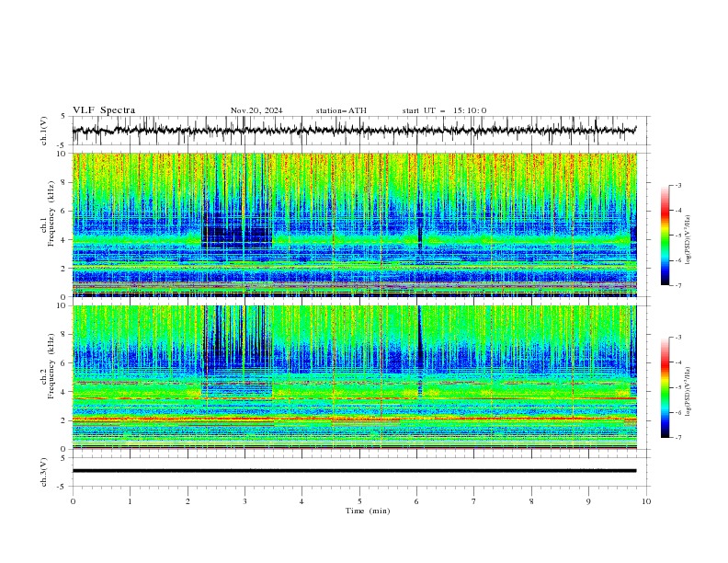Click the ch.2 colorbar "log(PSD)(V²/Hz)" label
This screenshot has height=563, width=728.
[688, 392]
